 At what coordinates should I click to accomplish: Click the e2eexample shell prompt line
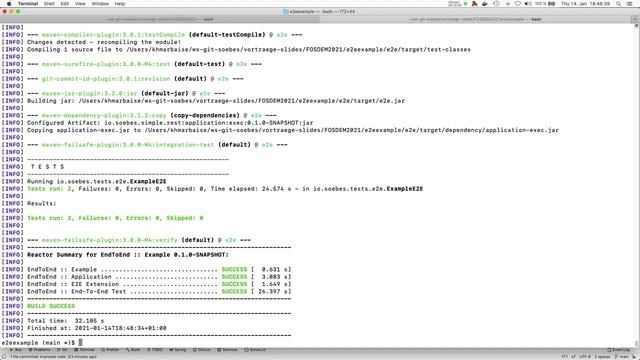[42, 342]
